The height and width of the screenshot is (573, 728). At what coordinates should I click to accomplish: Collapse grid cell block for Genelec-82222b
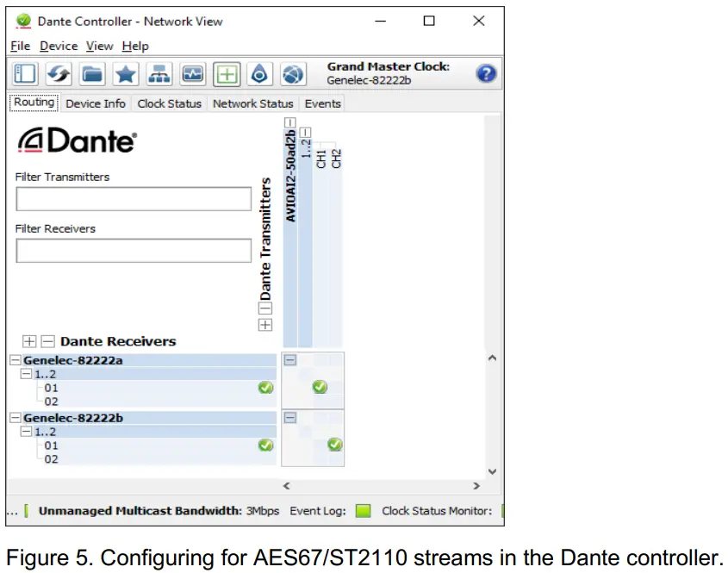click(x=290, y=417)
